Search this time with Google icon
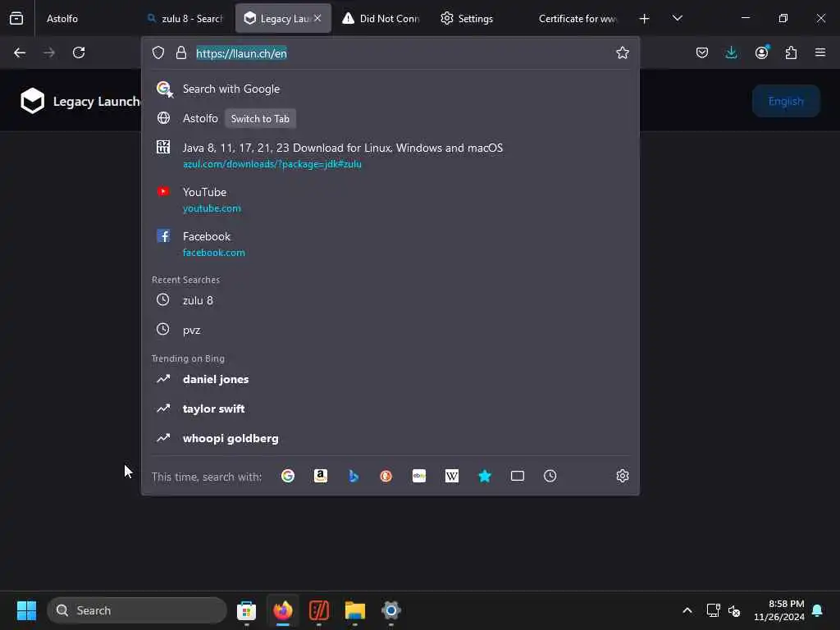Viewport: 840px width, 630px height. (x=288, y=476)
